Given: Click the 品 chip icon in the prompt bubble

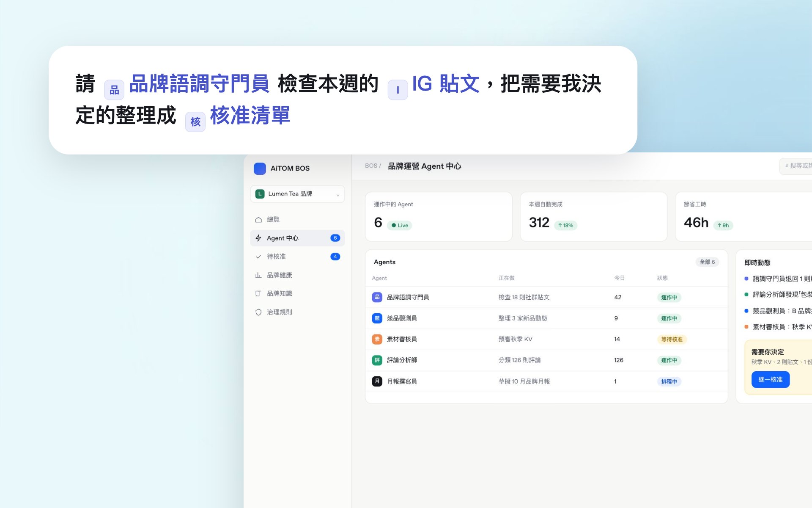Looking at the screenshot, I should (114, 90).
